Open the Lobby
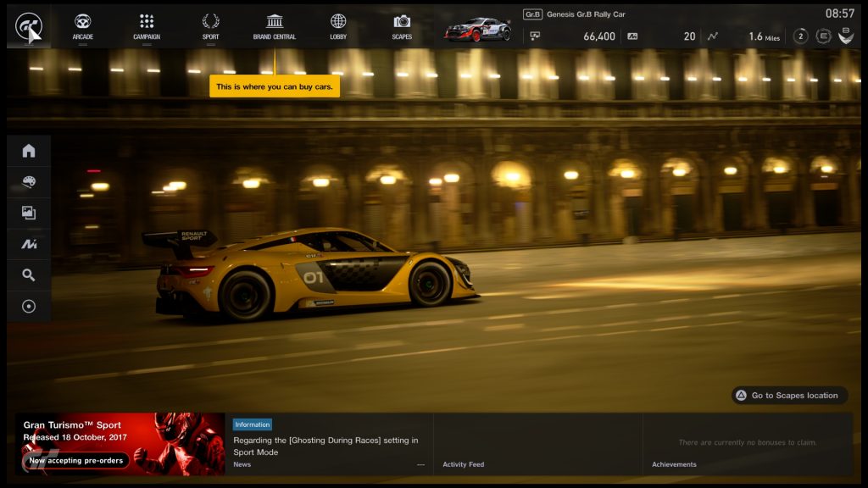Image resolution: width=868 pixels, height=488 pixels. pyautogui.click(x=338, y=26)
